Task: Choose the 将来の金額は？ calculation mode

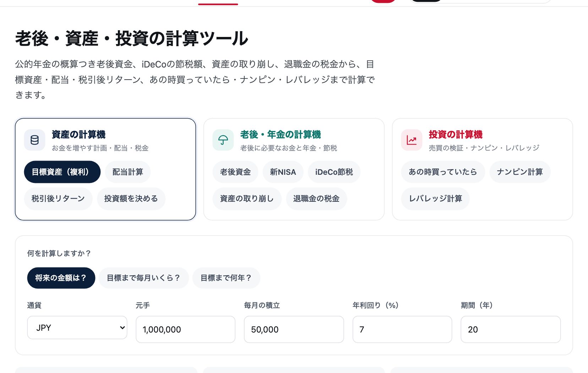Action: tap(61, 278)
